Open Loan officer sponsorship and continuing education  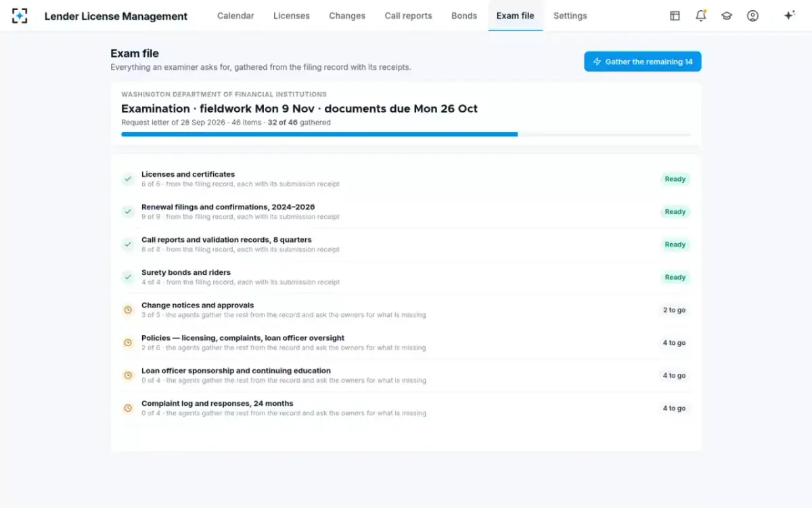(x=406, y=375)
